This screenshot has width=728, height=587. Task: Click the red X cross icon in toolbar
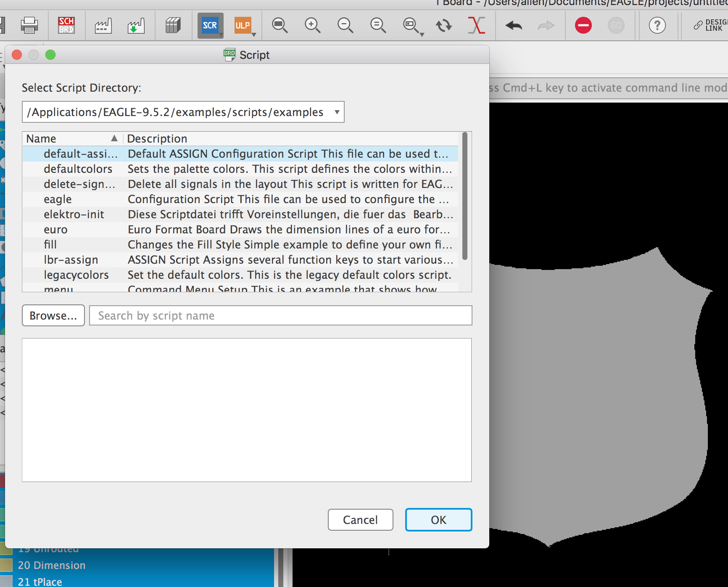point(476,25)
